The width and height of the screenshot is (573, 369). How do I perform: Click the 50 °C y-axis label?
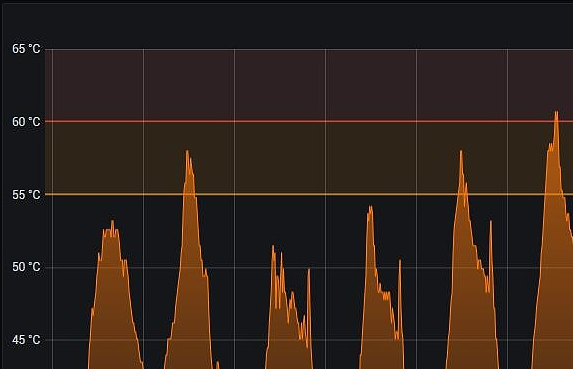point(26,267)
